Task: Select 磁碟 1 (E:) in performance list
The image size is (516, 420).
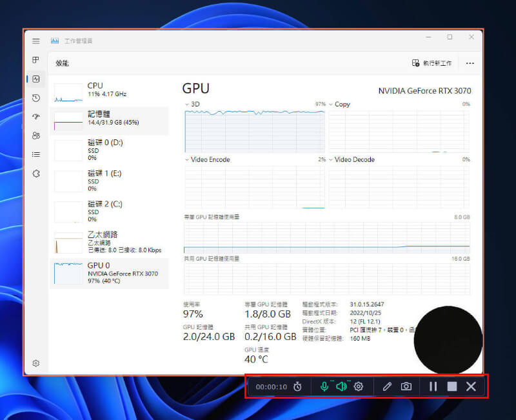Action: pyautogui.click(x=109, y=181)
